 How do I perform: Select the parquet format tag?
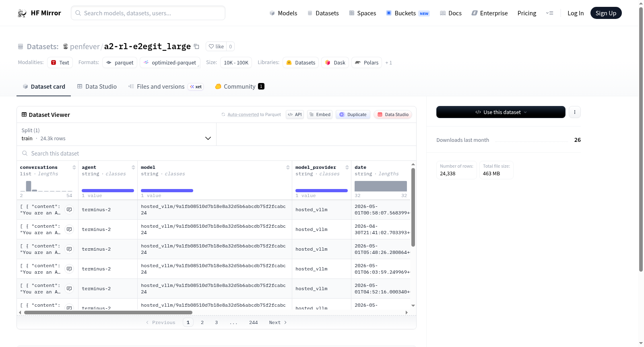[120, 62]
